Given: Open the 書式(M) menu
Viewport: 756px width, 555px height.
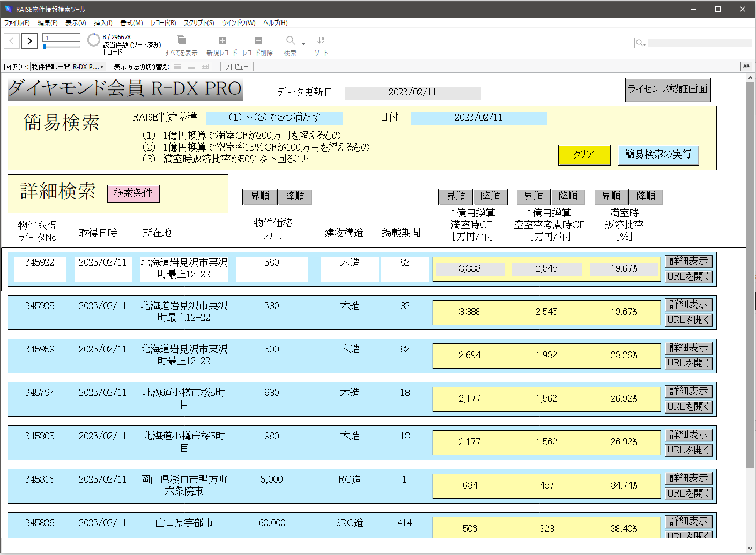Looking at the screenshot, I should coord(131,23).
